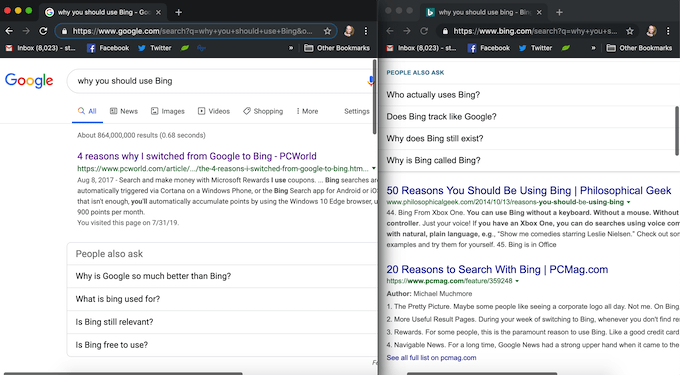The width and height of the screenshot is (680, 375).
Task: Go back in the Bing window
Action: pos(390,31)
